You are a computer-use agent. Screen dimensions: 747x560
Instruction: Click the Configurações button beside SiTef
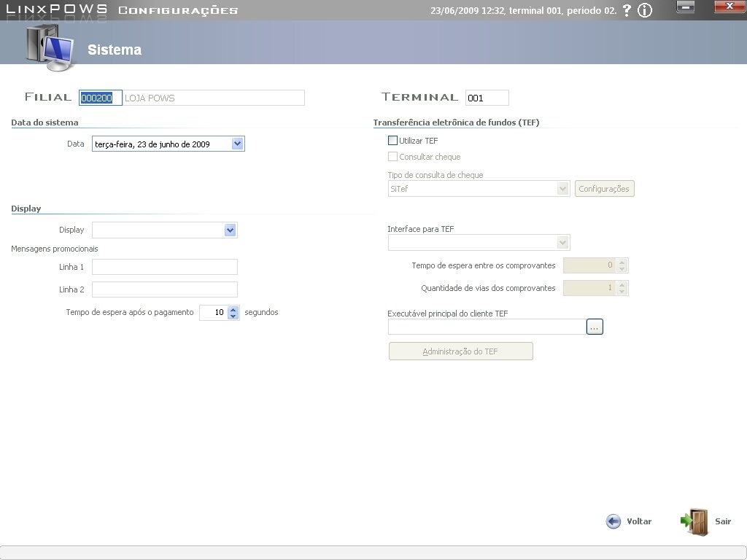604,189
